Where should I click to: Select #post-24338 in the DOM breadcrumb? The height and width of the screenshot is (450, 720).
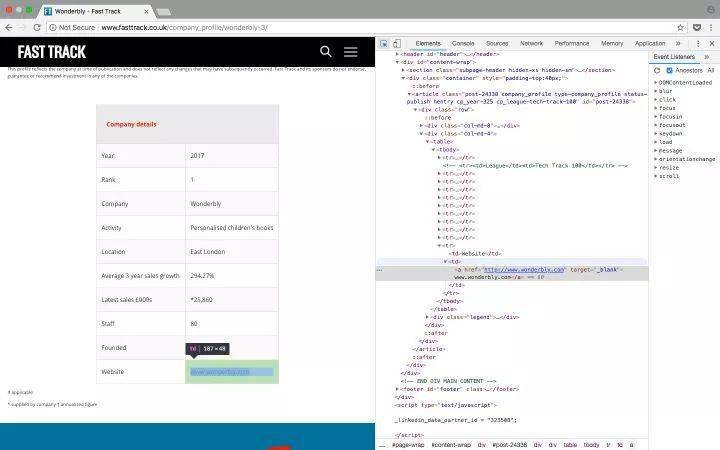click(x=510, y=445)
